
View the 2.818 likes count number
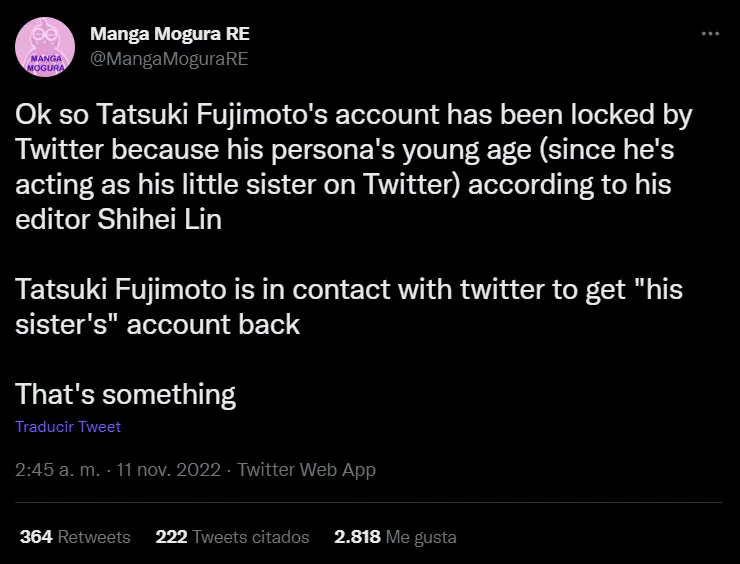coord(357,537)
